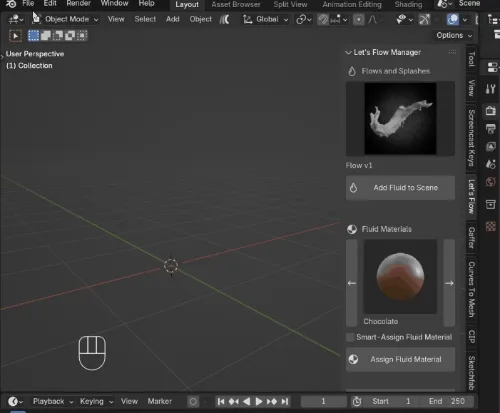Toggle the snap magnet icon

(323, 20)
